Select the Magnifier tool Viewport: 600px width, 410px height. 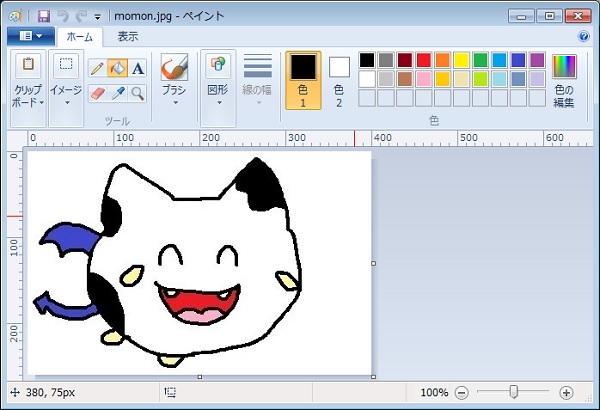(138, 93)
